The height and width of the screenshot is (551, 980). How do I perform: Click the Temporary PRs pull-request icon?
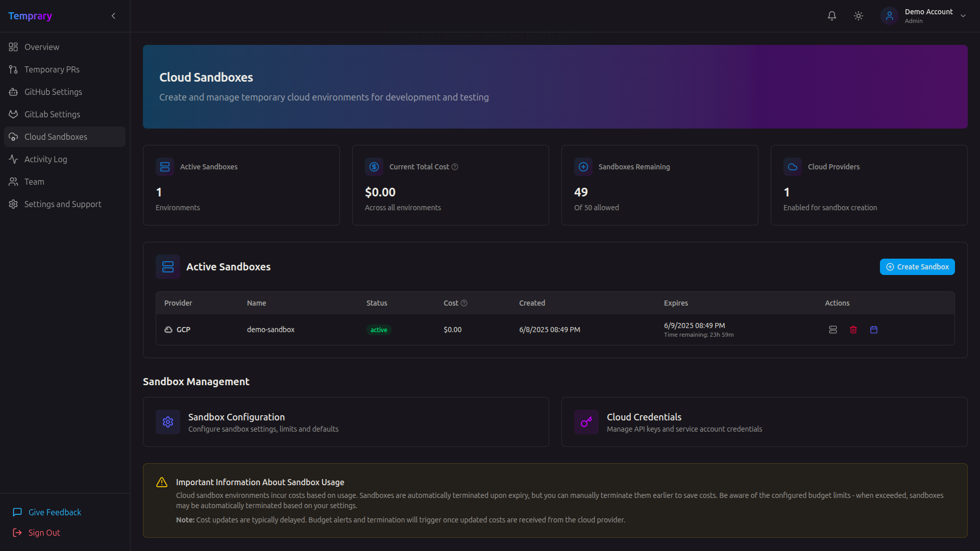[x=13, y=69]
